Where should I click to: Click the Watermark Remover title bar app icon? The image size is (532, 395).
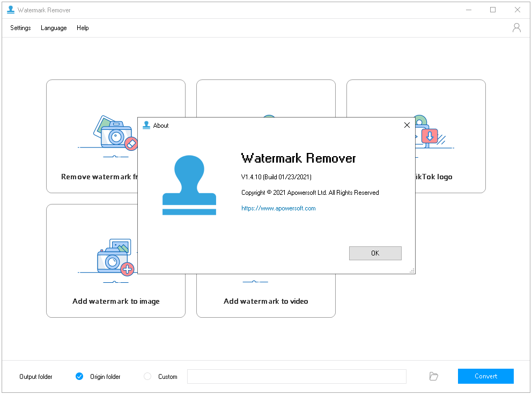tap(11, 10)
